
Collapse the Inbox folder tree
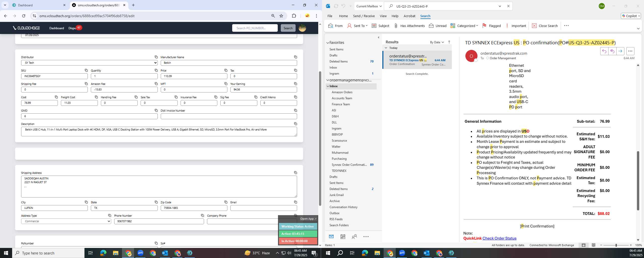point(328,86)
